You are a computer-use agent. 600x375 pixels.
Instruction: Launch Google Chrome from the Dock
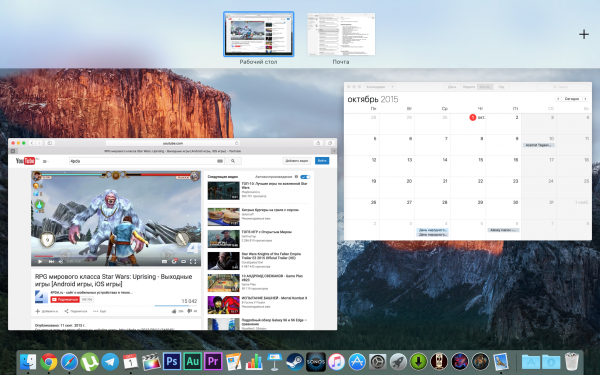point(49,362)
